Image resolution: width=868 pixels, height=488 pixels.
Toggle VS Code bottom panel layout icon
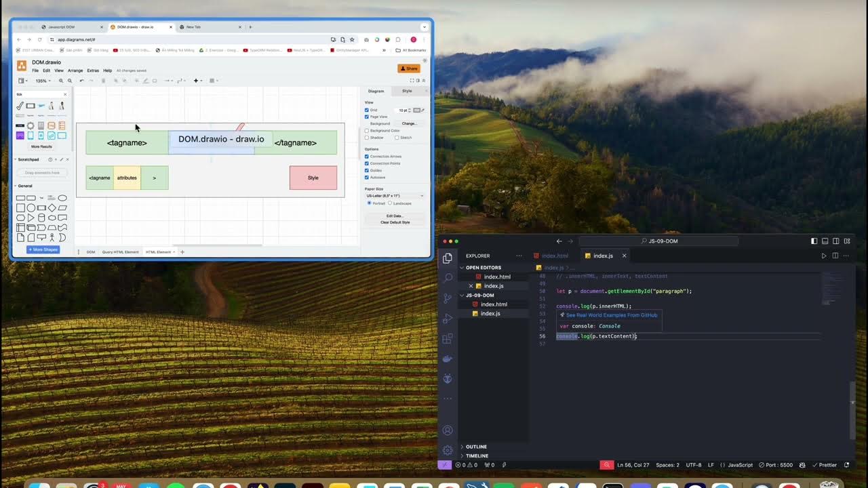[825, 241]
